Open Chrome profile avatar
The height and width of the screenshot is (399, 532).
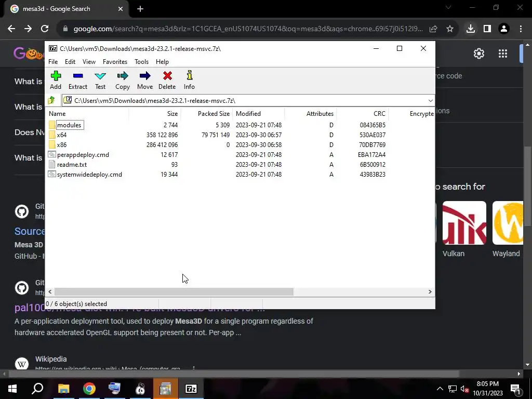coord(504,29)
